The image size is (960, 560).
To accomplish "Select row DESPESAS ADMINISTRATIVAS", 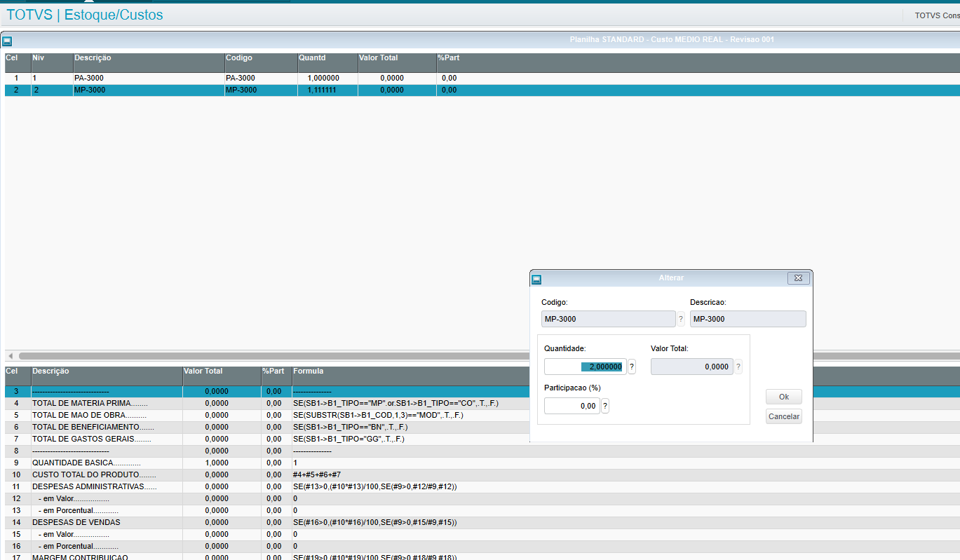I will tap(94, 486).
